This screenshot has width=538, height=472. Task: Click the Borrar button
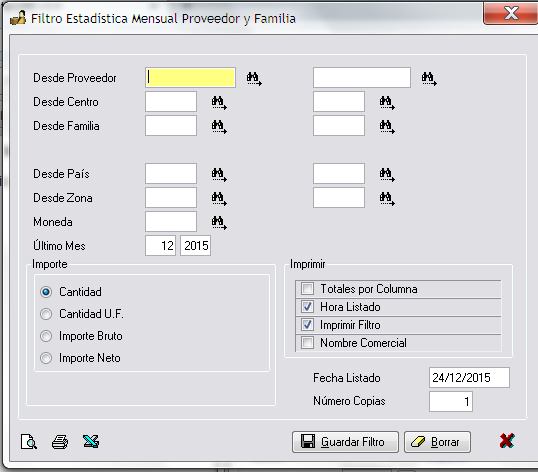pos(437,442)
